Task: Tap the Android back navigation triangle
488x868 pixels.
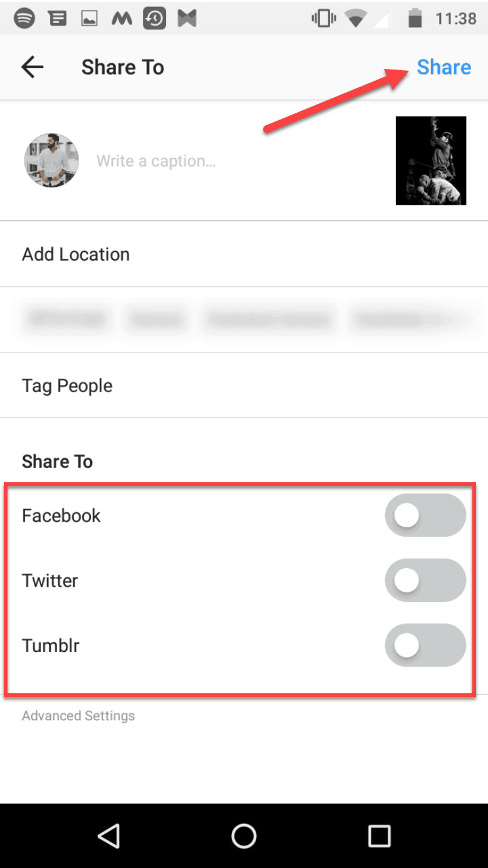Action: coord(109,835)
